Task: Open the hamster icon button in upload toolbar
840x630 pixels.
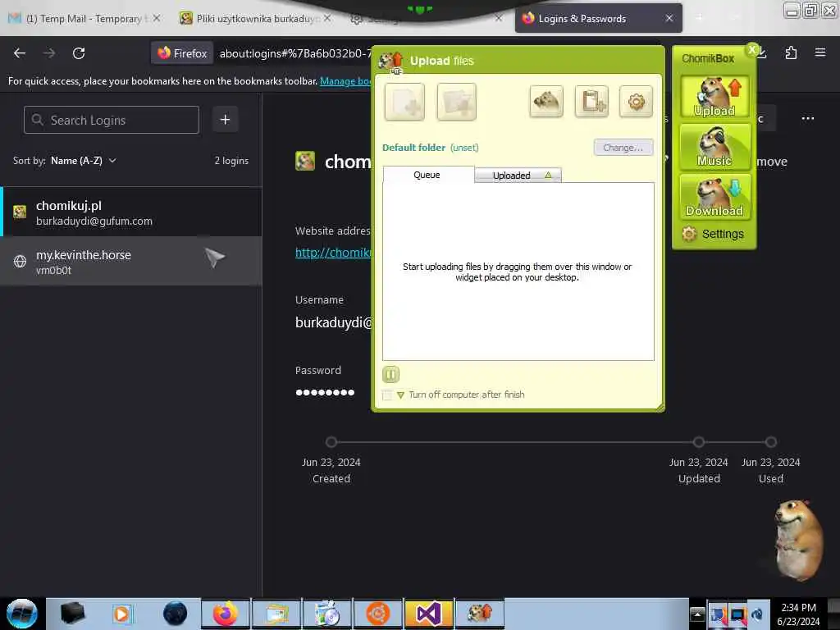Action: tap(546, 101)
